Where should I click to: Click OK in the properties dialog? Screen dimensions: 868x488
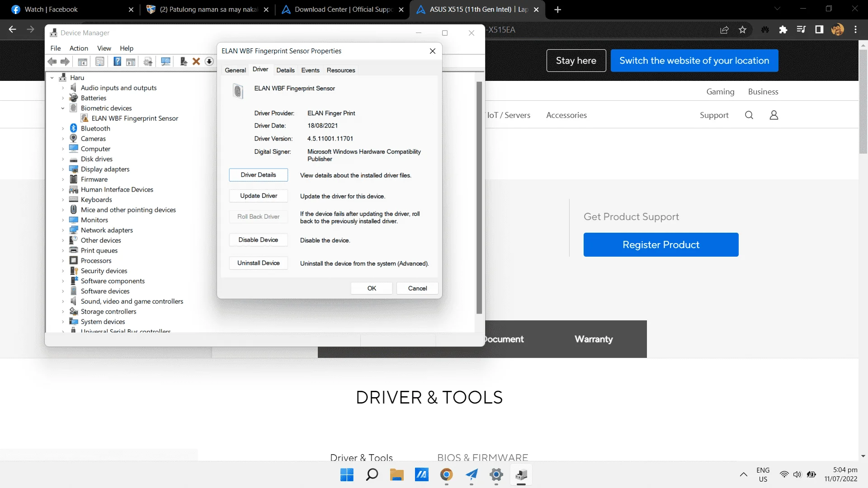pyautogui.click(x=372, y=288)
